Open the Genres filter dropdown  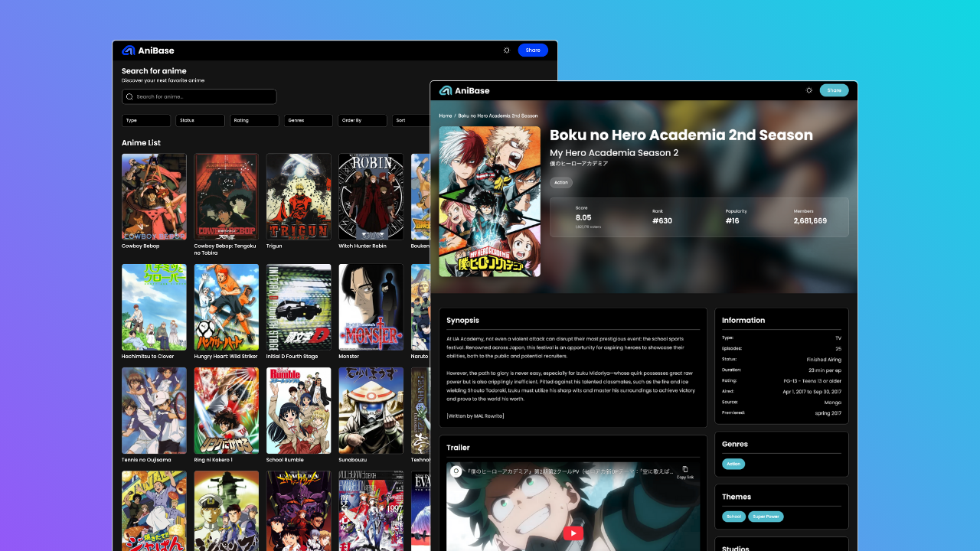(308, 121)
